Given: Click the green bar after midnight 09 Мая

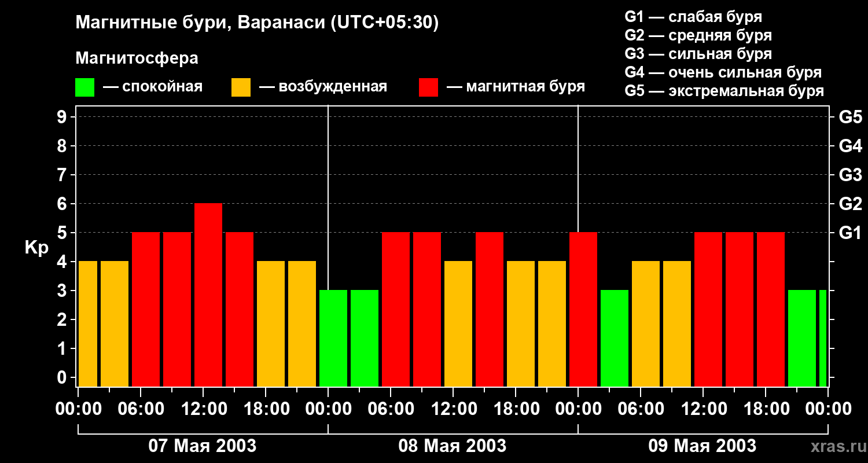Looking at the screenshot, I should [615, 339].
